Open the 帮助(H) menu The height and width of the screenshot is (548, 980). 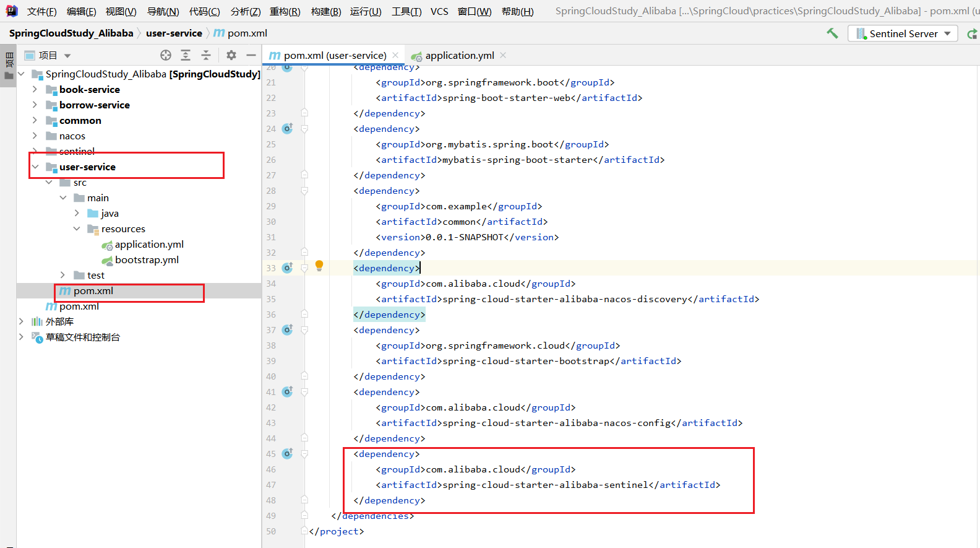(518, 12)
